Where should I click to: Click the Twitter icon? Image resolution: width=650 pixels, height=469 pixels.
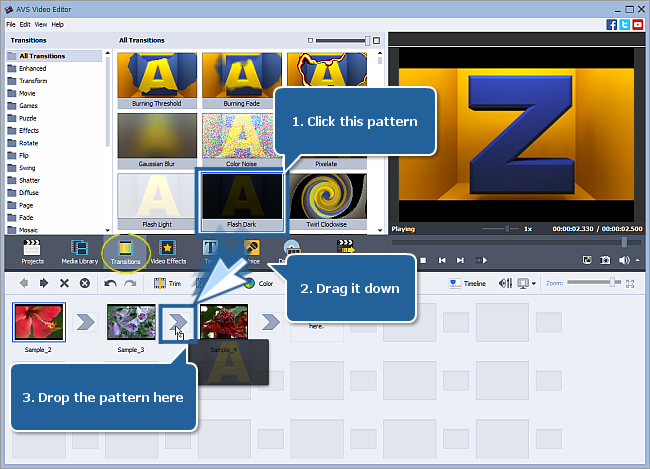(x=625, y=24)
